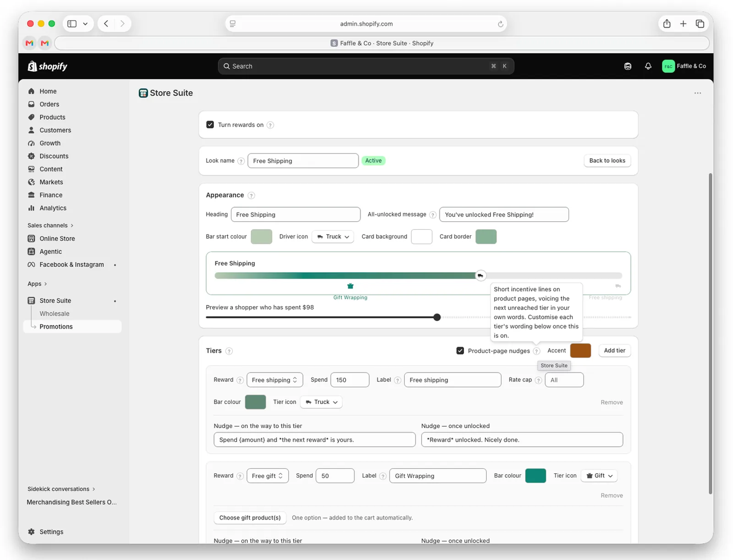The height and width of the screenshot is (560, 733).
Task: Open the Sidekick assistant icon
Action: point(628,66)
